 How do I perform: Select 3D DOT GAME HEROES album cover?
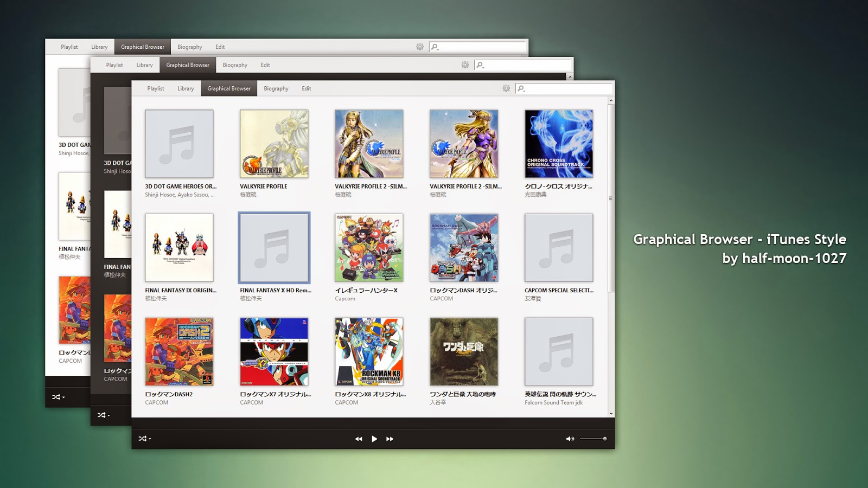coord(179,144)
